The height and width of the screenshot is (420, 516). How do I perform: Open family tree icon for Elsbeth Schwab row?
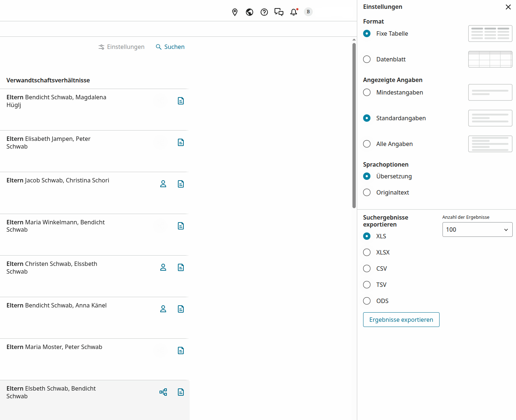point(163,392)
